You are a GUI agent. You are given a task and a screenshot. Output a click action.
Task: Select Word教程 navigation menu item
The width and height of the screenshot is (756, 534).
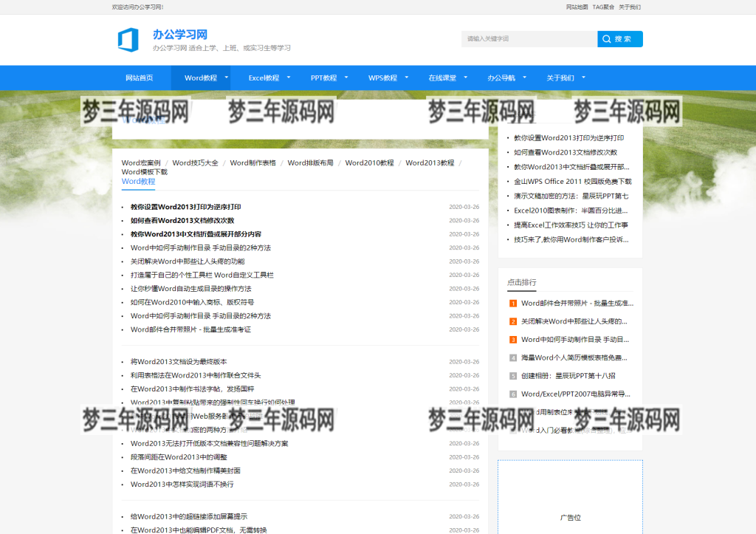click(x=201, y=78)
